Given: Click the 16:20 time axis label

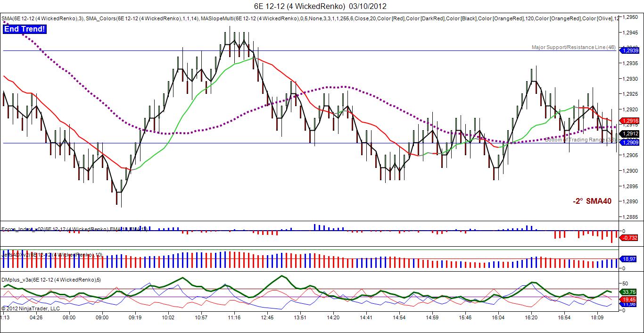Looking at the screenshot, I should (x=531, y=317).
